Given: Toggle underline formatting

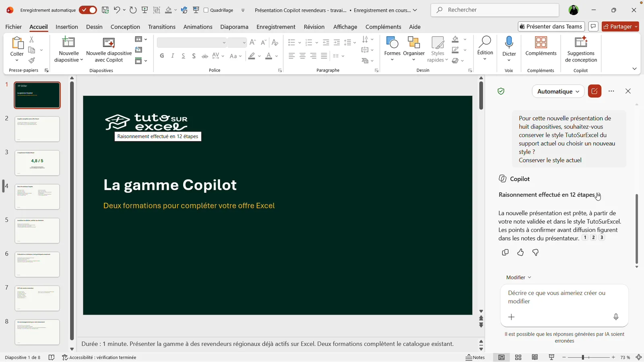Looking at the screenshot, I should click(x=183, y=56).
